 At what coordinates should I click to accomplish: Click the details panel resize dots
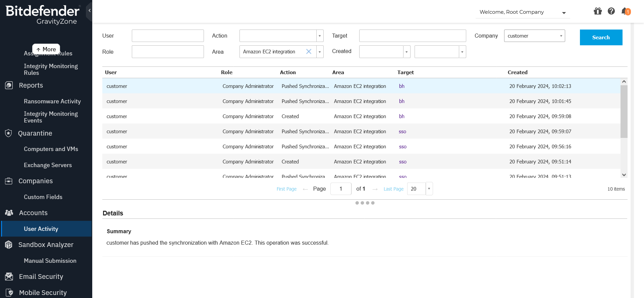[365, 203]
